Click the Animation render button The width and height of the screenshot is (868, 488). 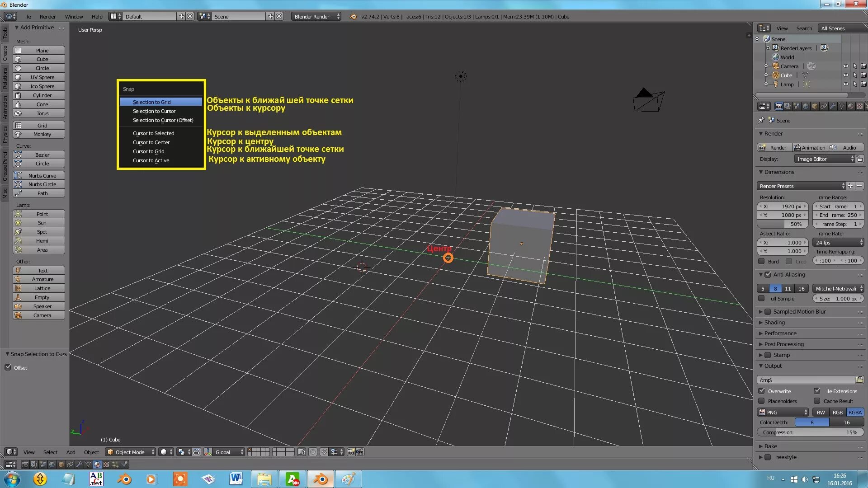click(810, 148)
